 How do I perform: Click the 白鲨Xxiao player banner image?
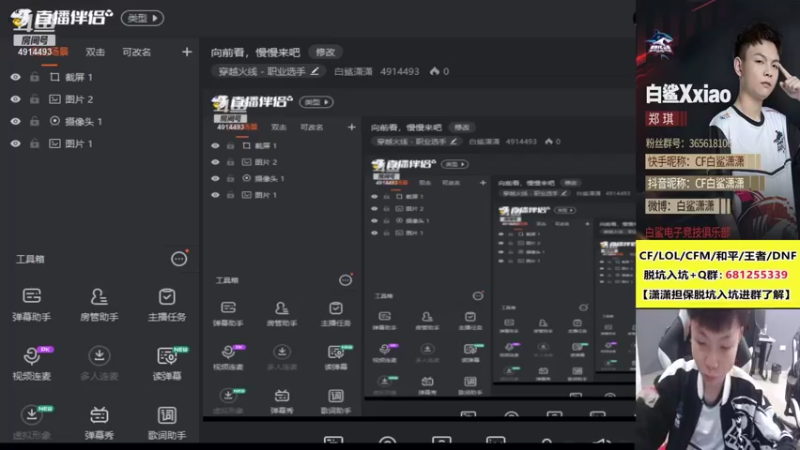click(718, 120)
